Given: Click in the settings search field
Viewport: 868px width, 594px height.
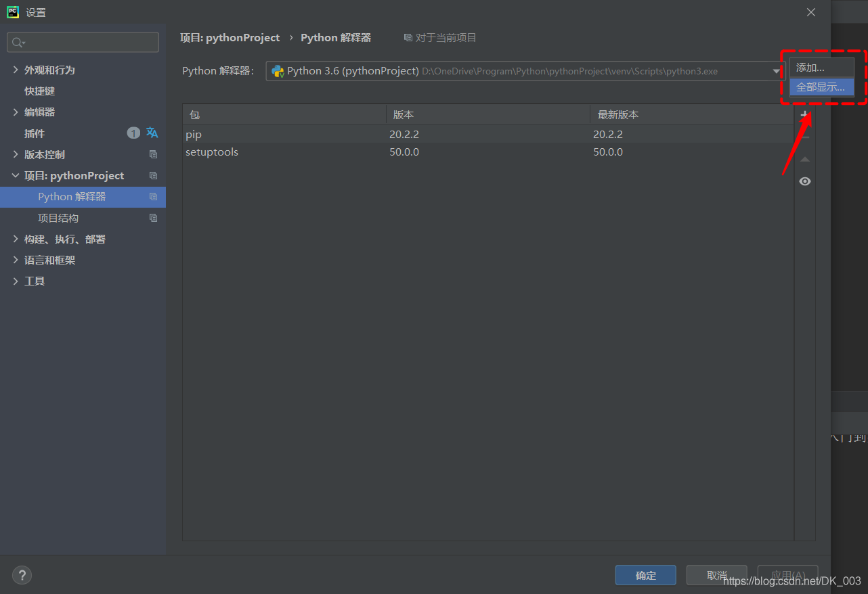Looking at the screenshot, I should click(x=83, y=42).
